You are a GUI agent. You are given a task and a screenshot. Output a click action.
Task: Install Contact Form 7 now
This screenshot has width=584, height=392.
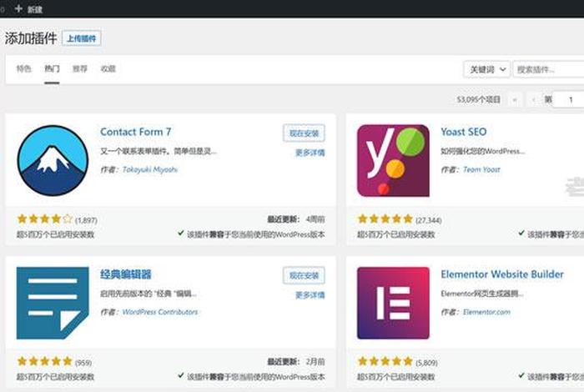pos(304,133)
